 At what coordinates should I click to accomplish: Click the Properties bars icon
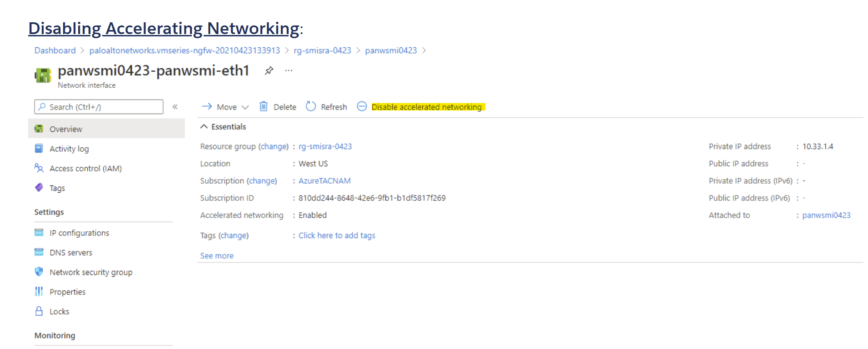[39, 291]
